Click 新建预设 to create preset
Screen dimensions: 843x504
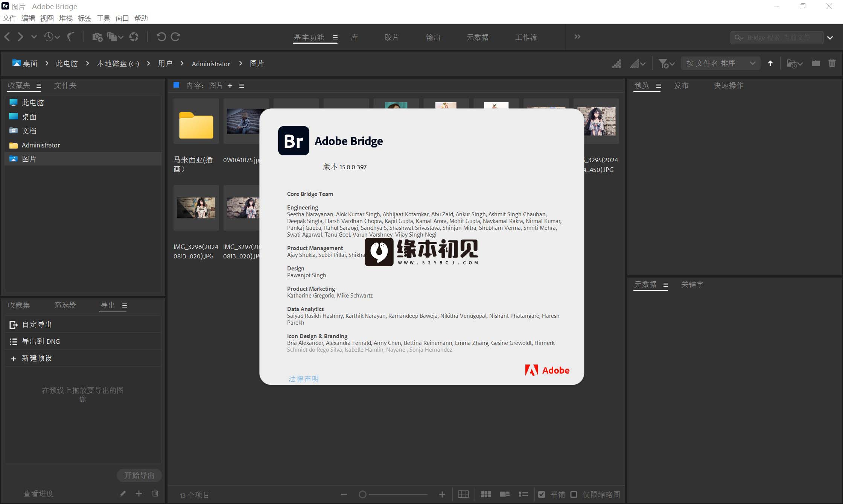[x=83, y=358]
